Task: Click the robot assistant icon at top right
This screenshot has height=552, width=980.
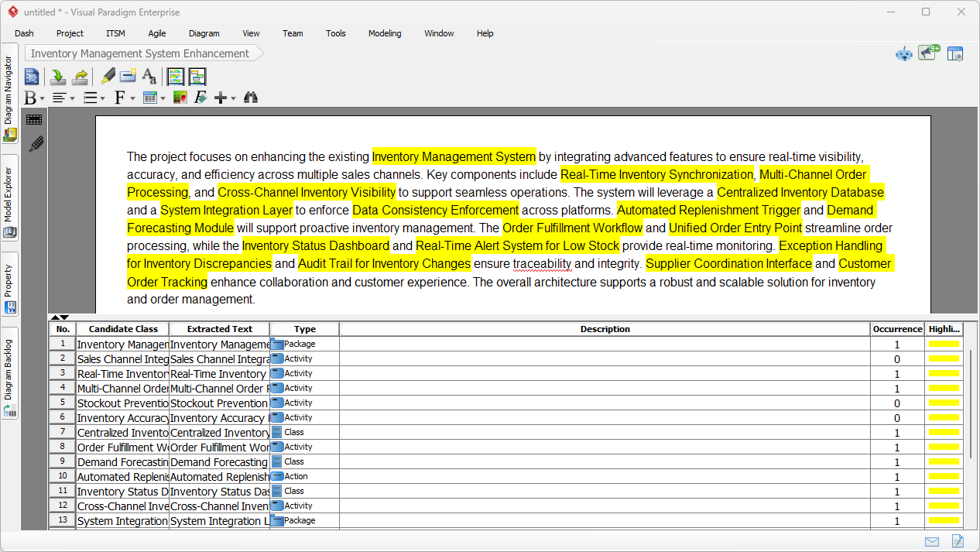Action: coord(903,53)
